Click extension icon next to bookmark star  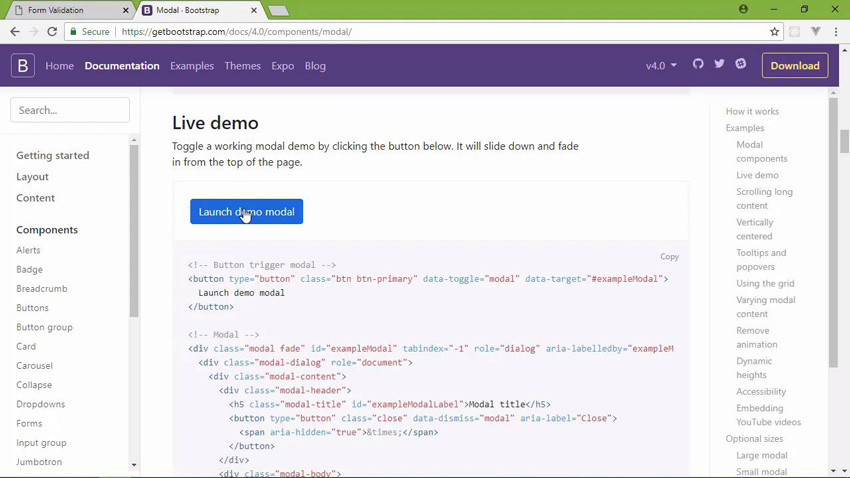point(795,31)
